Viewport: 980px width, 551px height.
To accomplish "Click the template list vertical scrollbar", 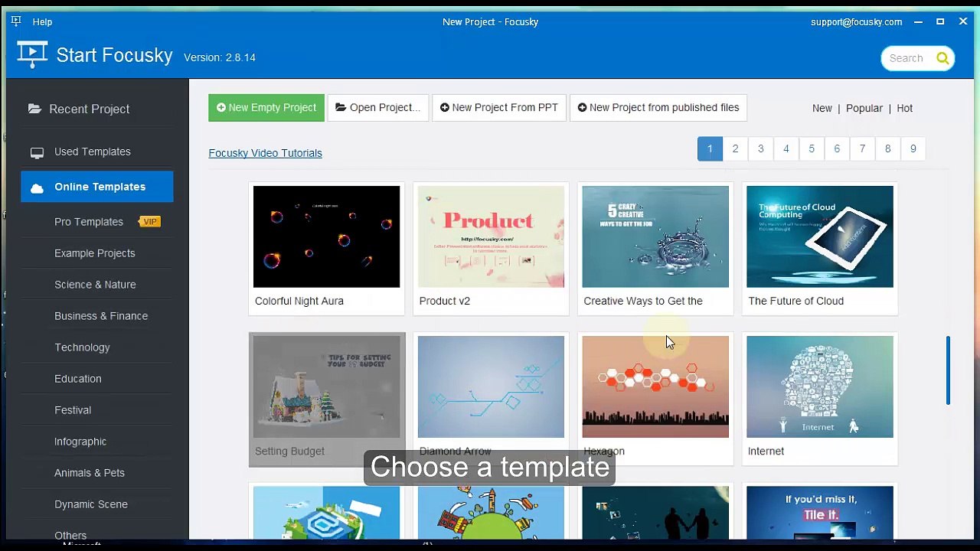I will pyautogui.click(x=948, y=370).
